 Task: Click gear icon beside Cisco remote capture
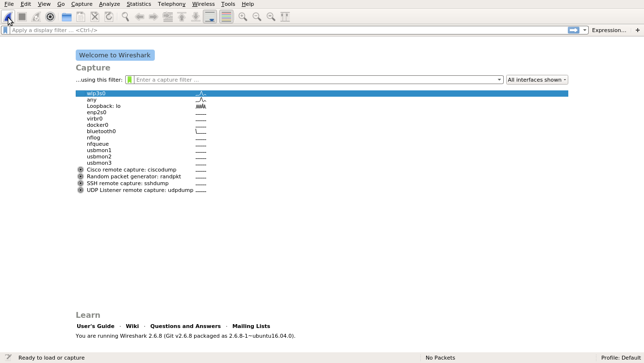(81, 170)
